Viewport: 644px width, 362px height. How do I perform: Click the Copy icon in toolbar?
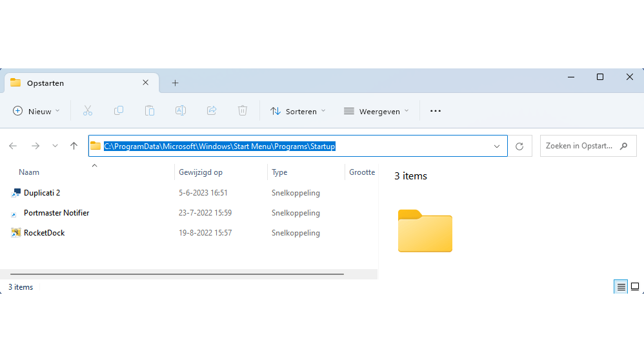point(119,110)
